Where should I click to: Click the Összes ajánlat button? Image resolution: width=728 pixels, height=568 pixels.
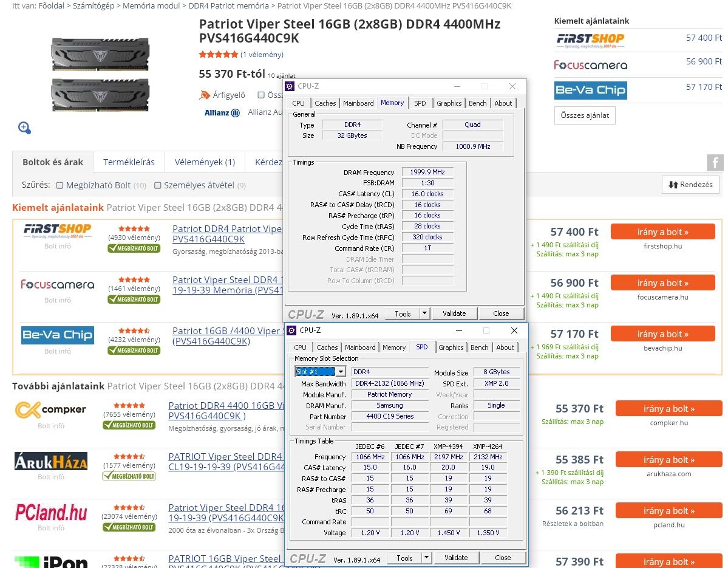[585, 115]
